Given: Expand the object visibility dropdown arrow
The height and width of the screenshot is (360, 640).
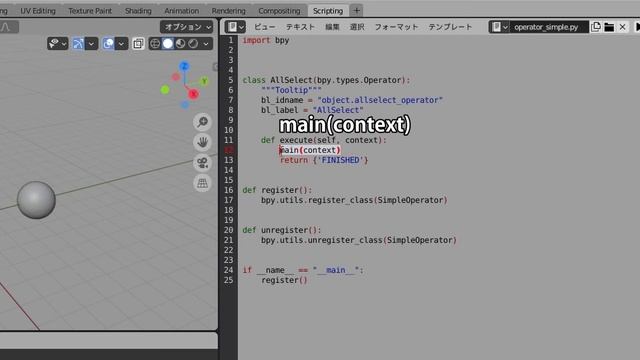Looking at the screenshot, I should click(64, 43).
